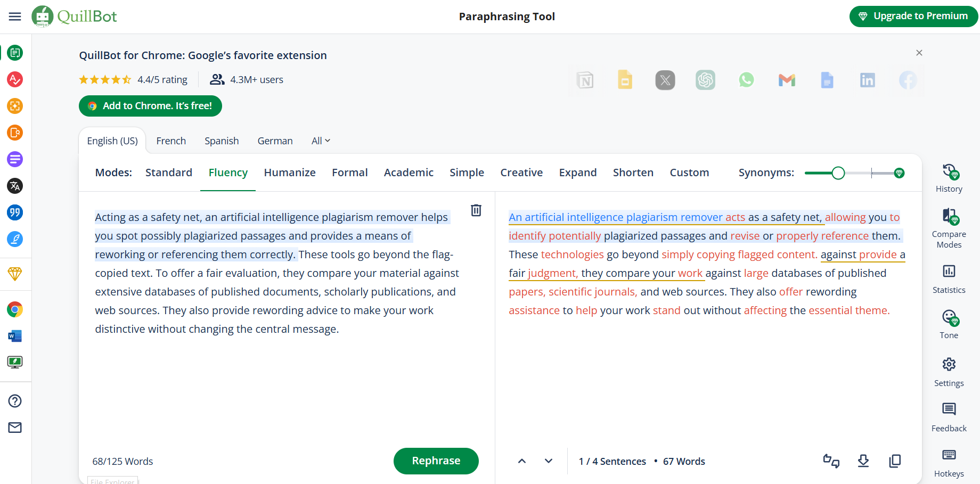Click inside the input text area
The image size is (980, 484).
click(x=277, y=383)
